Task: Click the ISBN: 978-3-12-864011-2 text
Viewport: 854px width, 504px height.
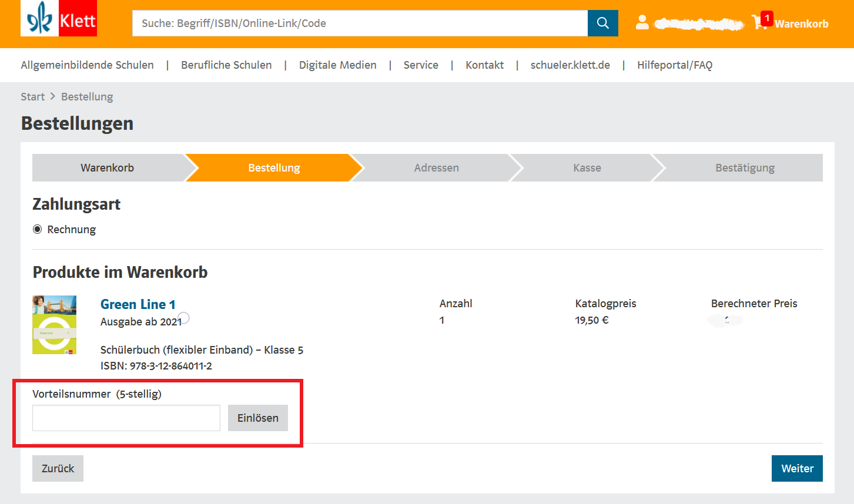Action: (156, 366)
